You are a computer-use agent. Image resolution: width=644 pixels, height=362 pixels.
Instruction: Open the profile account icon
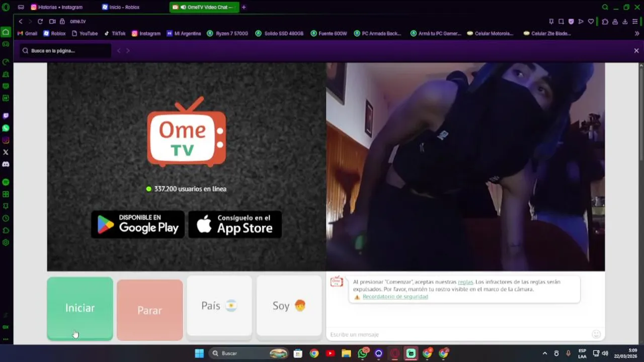615,21
